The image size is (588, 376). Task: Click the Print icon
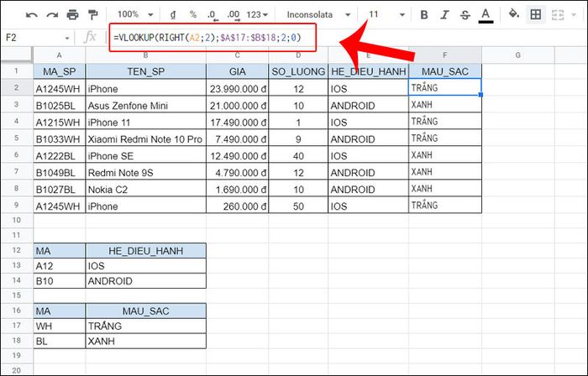click(72, 15)
